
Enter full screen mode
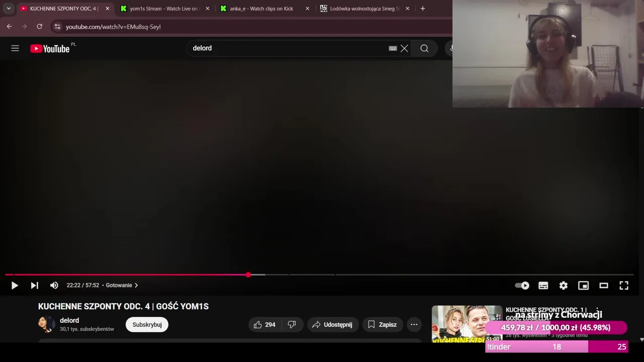624,286
